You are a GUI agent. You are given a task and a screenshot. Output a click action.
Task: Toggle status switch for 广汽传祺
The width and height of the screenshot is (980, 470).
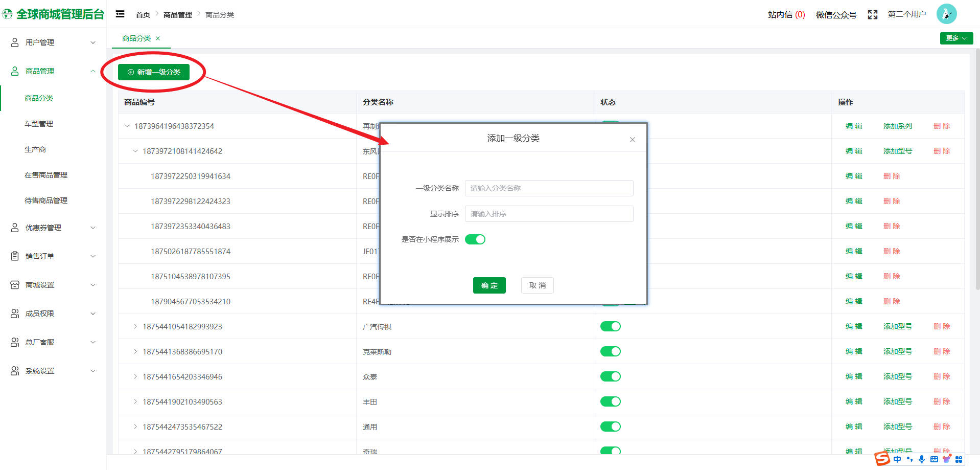tap(610, 326)
